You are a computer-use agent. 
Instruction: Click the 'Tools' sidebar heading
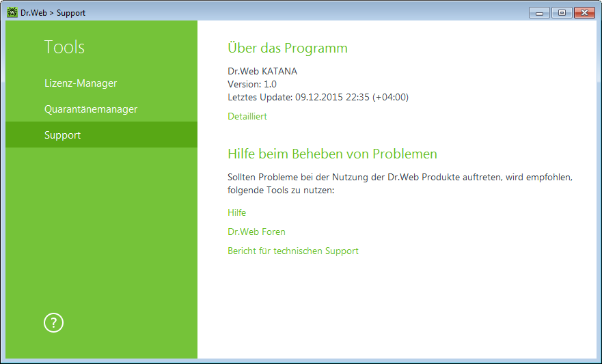click(64, 47)
